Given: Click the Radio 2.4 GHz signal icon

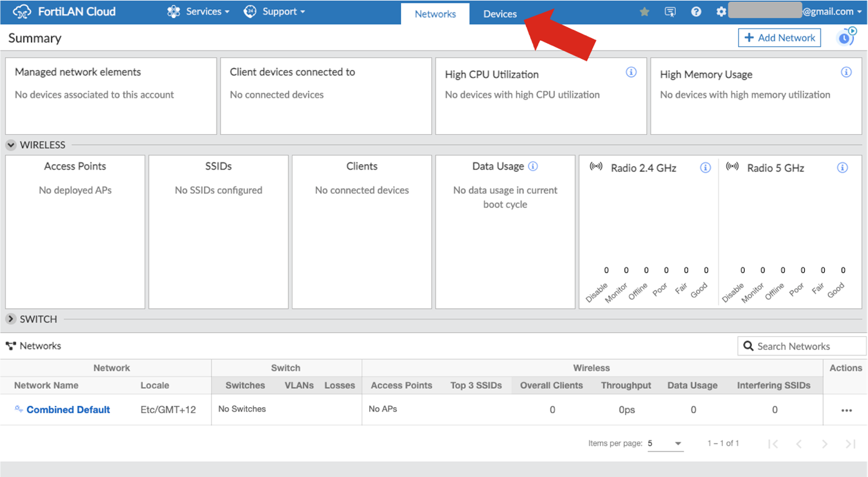Looking at the screenshot, I should (596, 166).
